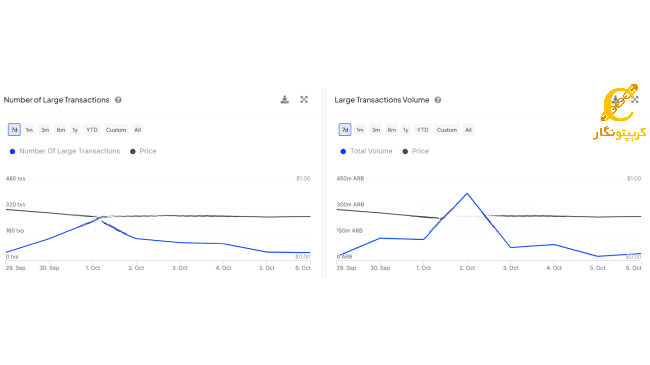
Task: Choose Custom range in Large Transactions Volume
Action: coord(446,130)
